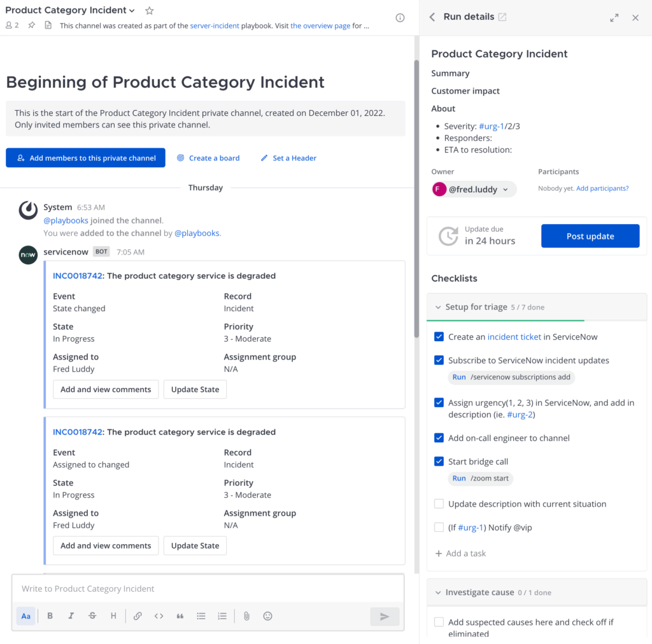Click Post update button
This screenshot has height=644, width=652.
tap(590, 236)
